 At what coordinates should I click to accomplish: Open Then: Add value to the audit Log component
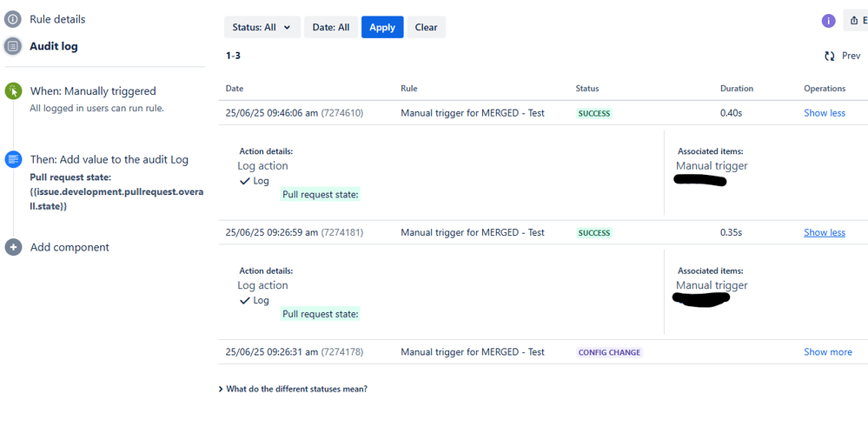[x=109, y=159]
